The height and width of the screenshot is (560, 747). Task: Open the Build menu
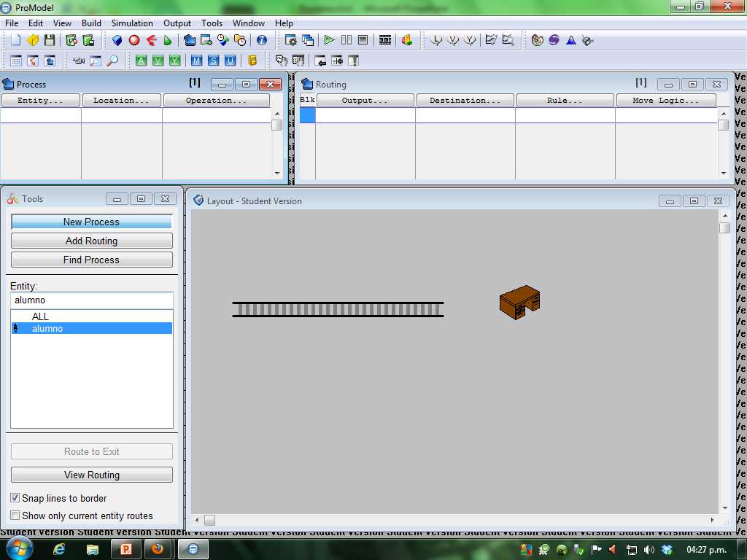pos(91,23)
